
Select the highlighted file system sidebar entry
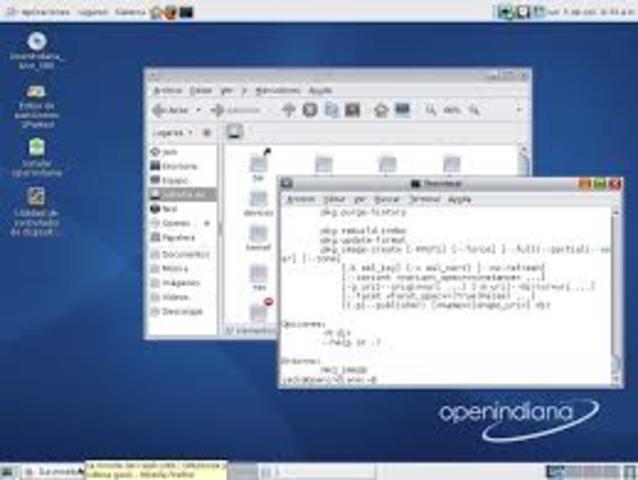coord(183,194)
